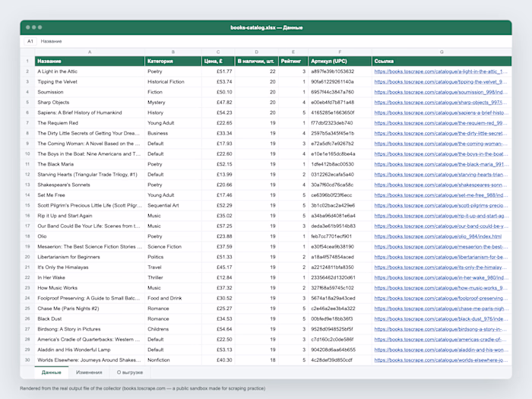Select the cell 'Rip it Up and Start Again'
The height and width of the screenshot is (399, 532).
(90, 215)
